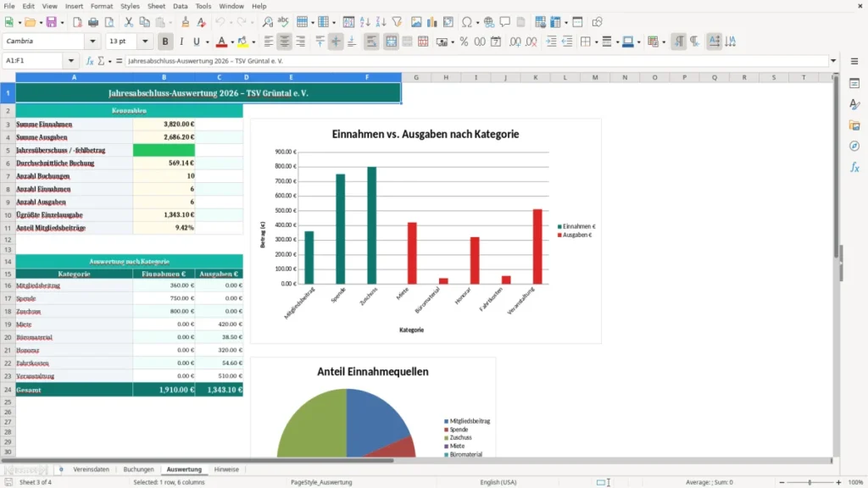The width and height of the screenshot is (868, 488).
Task: Apply the red font color swatch
Action: coord(221,42)
